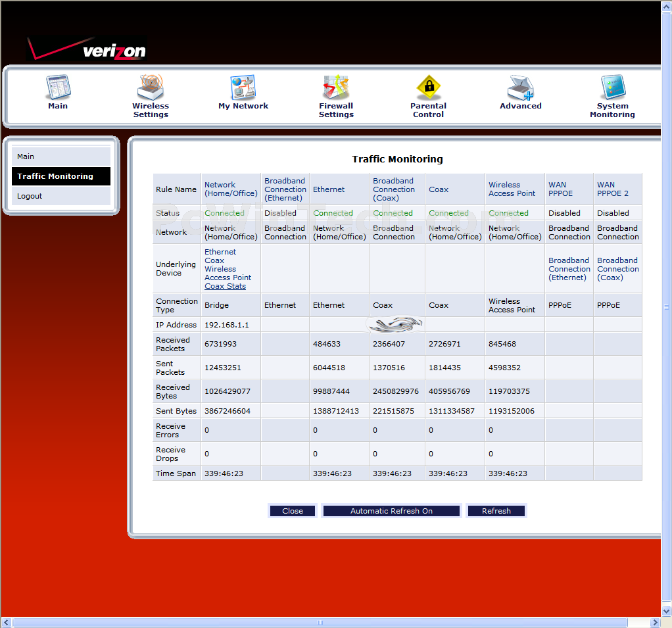Screen dimensions: 672x628
Task: Select Main in the left sidebar
Action: click(x=60, y=157)
